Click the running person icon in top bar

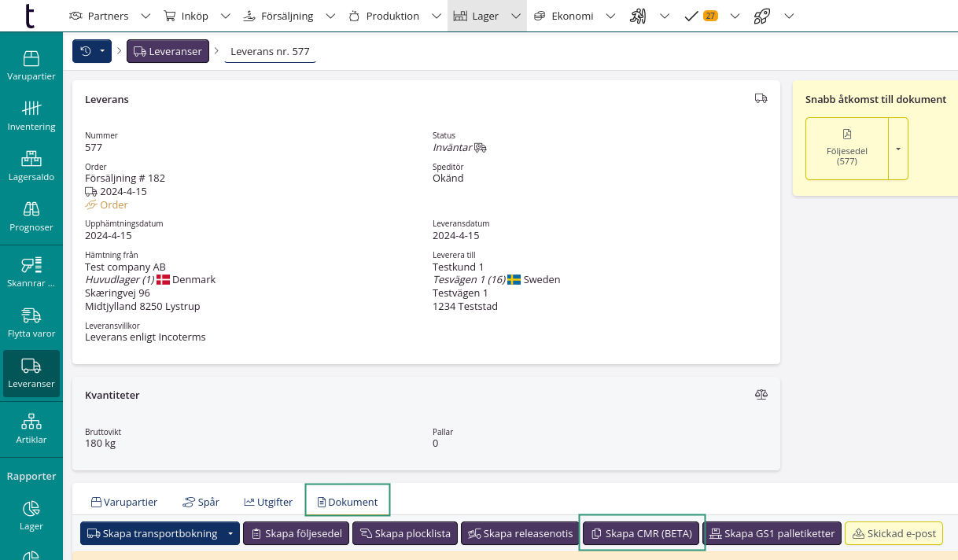(639, 16)
